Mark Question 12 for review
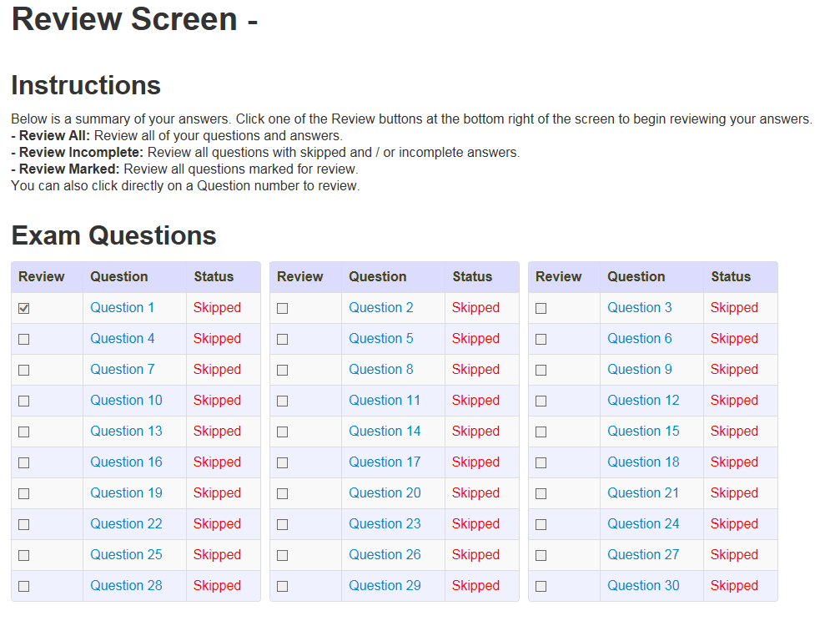Viewport: 840px width, 621px height. coord(541,401)
